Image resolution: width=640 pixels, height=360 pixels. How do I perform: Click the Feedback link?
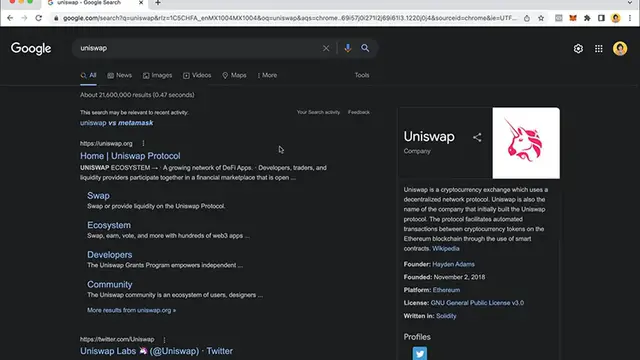[359, 112]
